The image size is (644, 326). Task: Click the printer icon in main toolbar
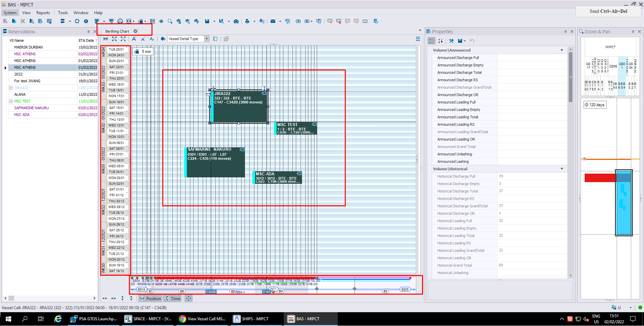(247, 21)
